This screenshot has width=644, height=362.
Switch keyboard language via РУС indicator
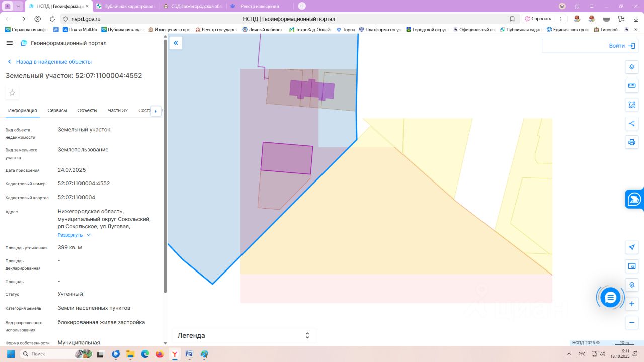(x=582, y=354)
